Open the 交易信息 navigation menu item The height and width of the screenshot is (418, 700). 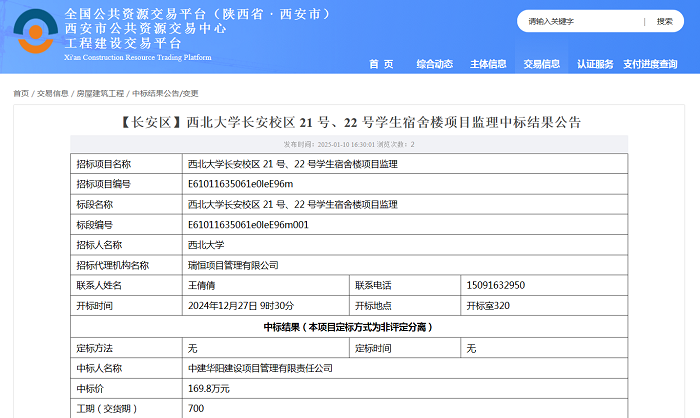[x=542, y=64]
